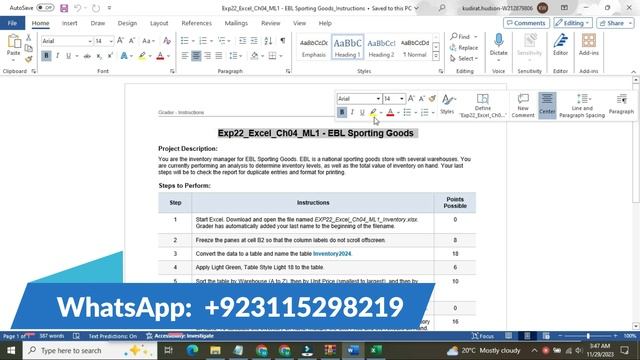This screenshot has height=360, width=640.
Task: Open Borders dropdown arrow
Action: (x=281, y=56)
